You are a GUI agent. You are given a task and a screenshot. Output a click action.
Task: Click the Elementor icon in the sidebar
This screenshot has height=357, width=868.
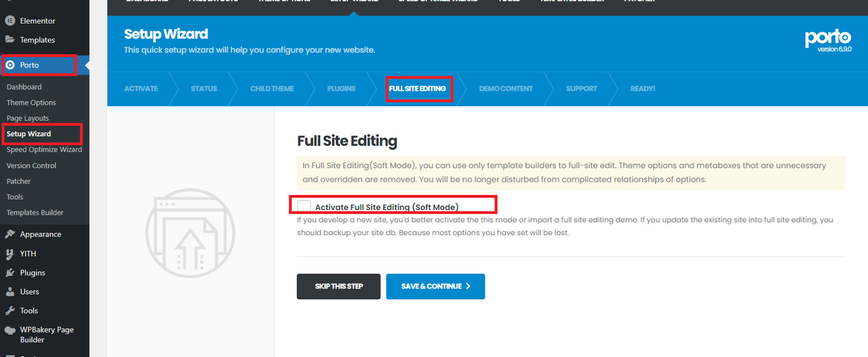[10, 21]
